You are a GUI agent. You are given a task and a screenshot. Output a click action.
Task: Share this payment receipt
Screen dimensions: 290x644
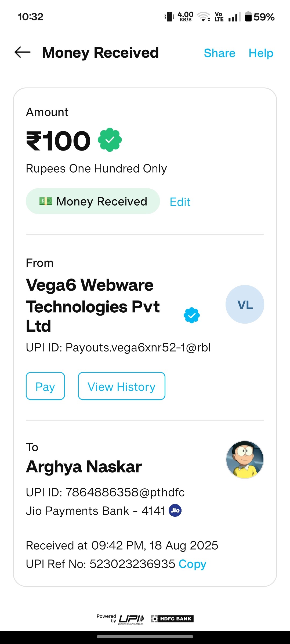(219, 53)
